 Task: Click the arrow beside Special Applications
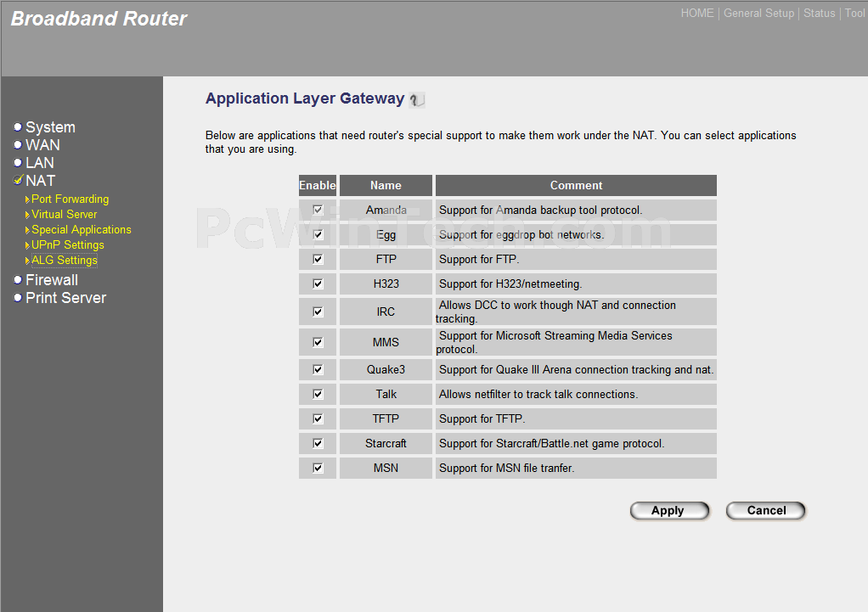pyautogui.click(x=27, y=230)
